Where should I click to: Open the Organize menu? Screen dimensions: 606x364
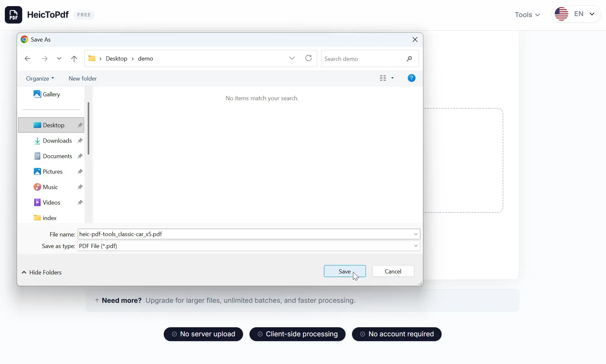(40, 78)
